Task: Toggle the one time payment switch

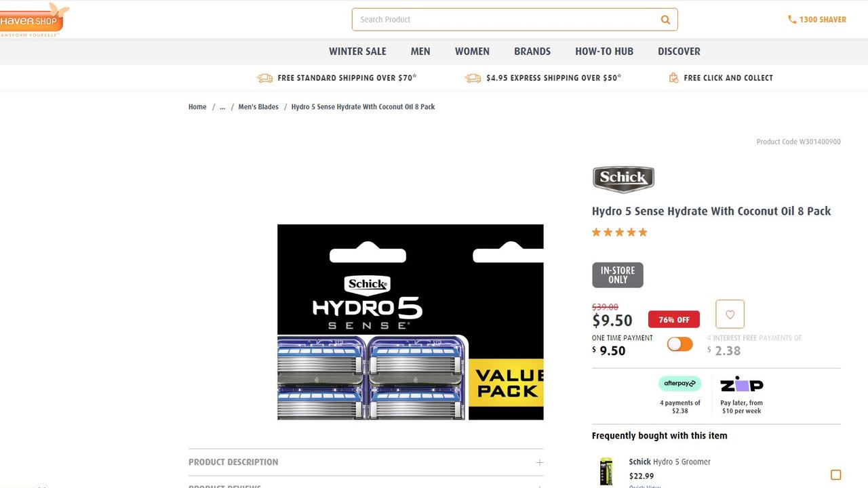Action: click(x=679, y=344)
